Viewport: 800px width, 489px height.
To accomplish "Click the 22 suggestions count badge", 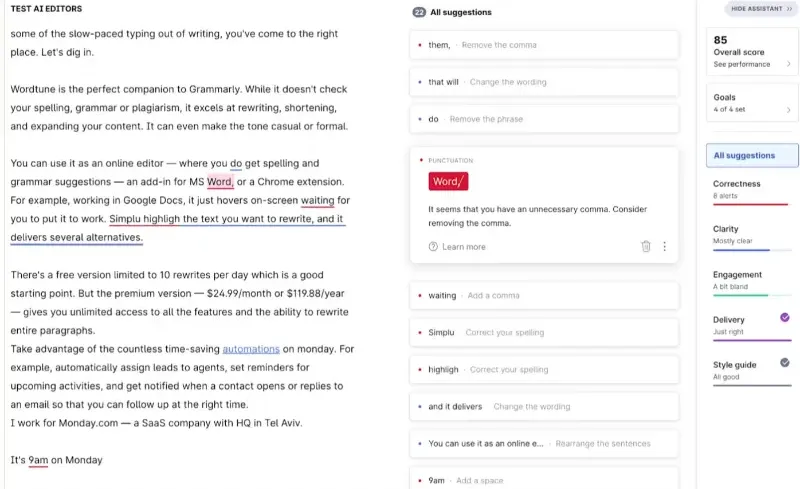I will 419,12.
